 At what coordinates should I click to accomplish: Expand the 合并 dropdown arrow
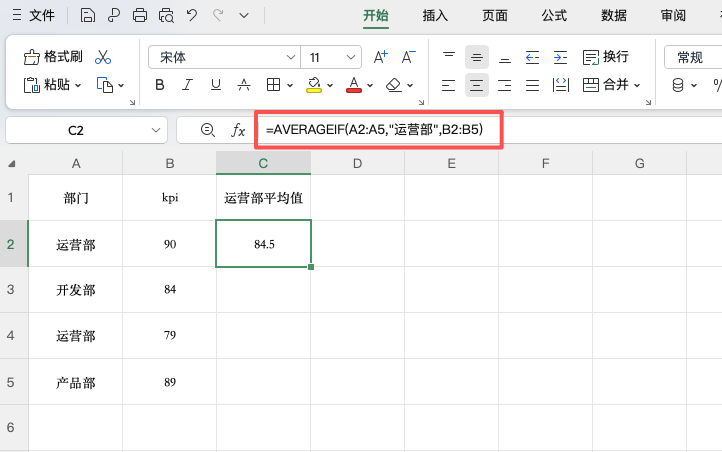(x=637, y=85)
